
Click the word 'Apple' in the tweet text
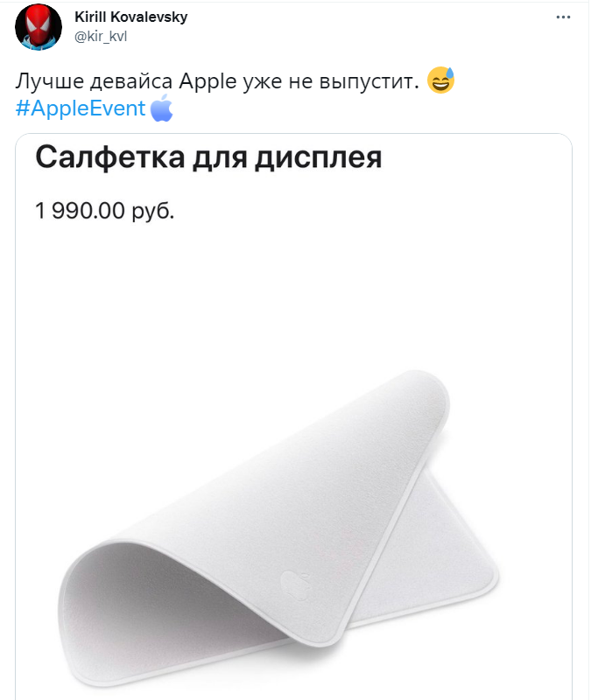208,81
